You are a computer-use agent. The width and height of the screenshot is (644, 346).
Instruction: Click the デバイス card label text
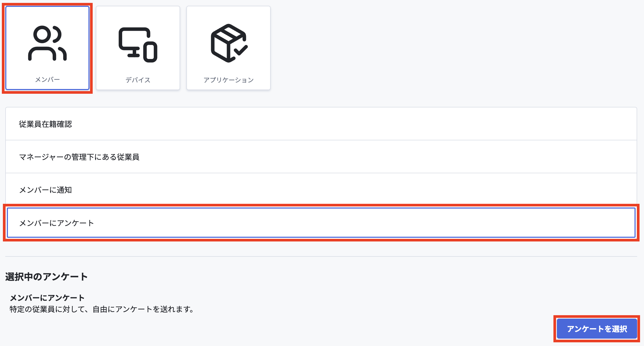[138, 80]
